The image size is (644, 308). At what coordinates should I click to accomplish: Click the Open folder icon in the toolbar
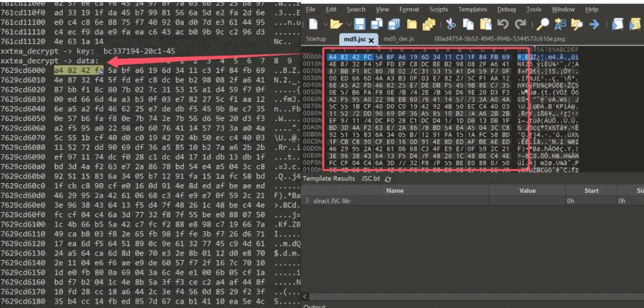336,24
